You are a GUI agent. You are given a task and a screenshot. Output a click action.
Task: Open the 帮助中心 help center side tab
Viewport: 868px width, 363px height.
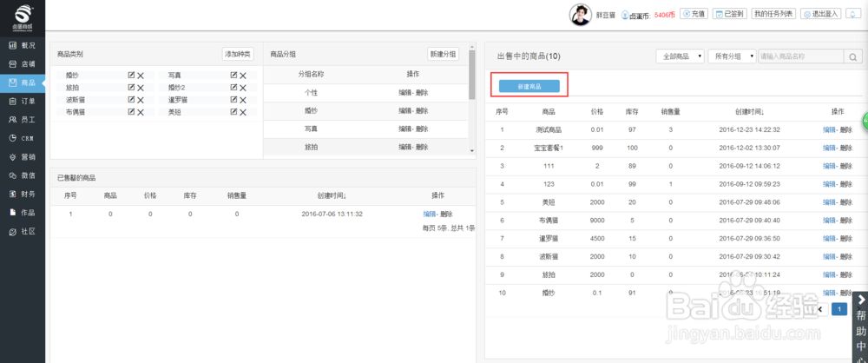click(x=860, y=327)
